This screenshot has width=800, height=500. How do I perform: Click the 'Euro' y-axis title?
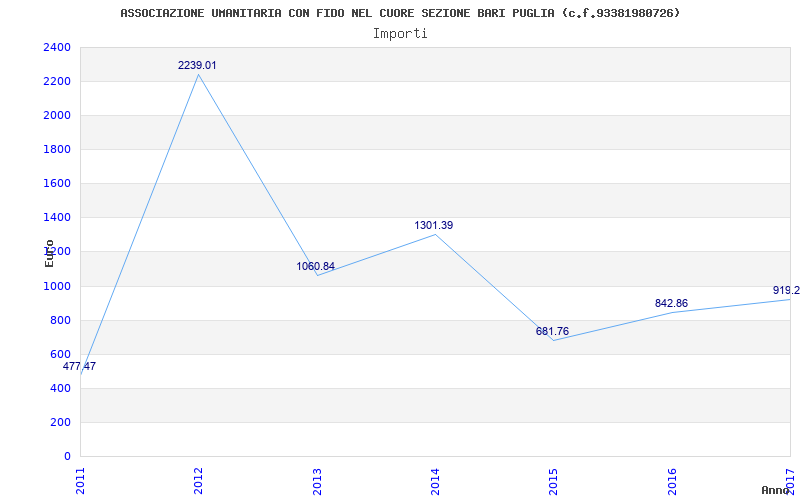[49, 253]
